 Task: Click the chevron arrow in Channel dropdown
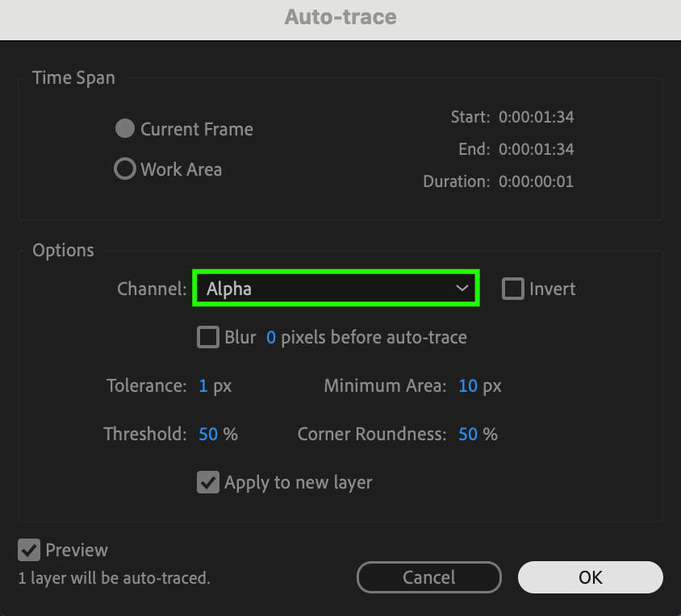coord(462,289)
